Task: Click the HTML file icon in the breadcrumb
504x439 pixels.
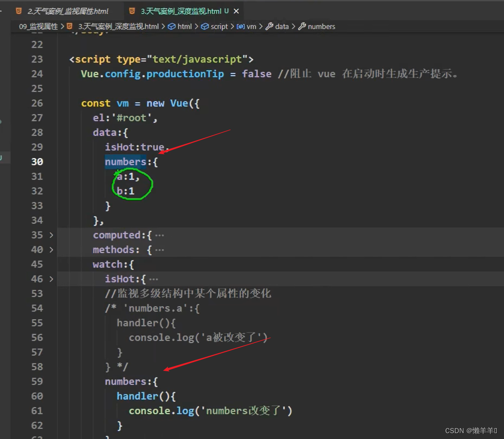Action: [x=70, y=26]
